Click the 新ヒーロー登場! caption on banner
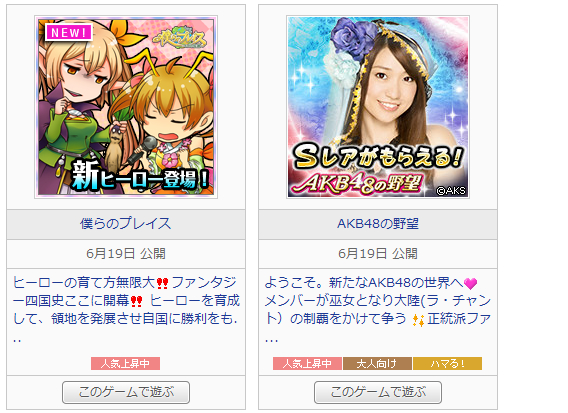568x413 pixels. [141, 176]
